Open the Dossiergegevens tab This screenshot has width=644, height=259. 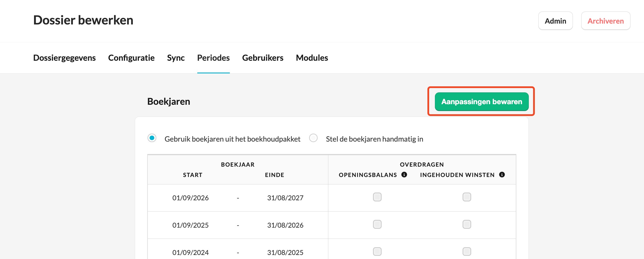[65, 58]
